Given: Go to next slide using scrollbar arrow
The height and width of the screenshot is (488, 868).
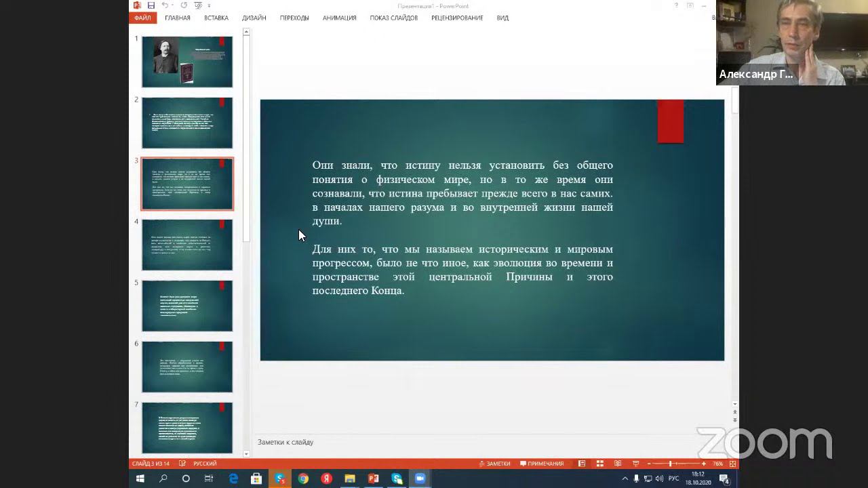Looking at the screenshot, I should click(x=735, y=420).
